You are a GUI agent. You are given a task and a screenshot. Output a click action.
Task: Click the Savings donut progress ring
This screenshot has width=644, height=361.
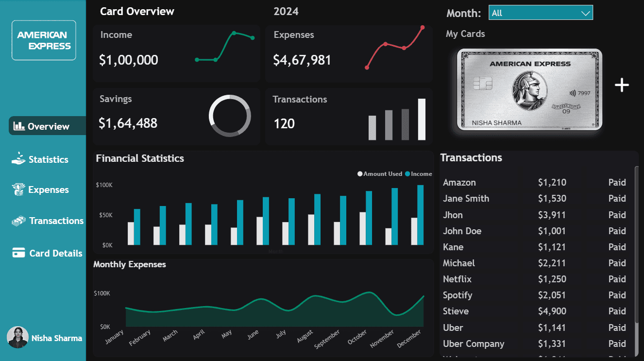coord(230,116)
